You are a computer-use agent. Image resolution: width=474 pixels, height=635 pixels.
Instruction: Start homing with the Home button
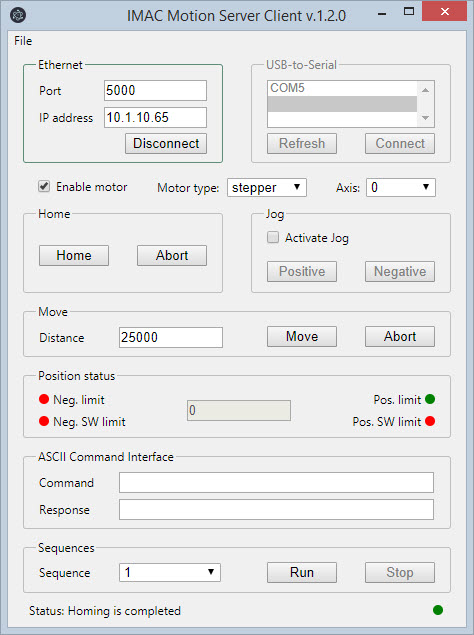tap(74, 255)
